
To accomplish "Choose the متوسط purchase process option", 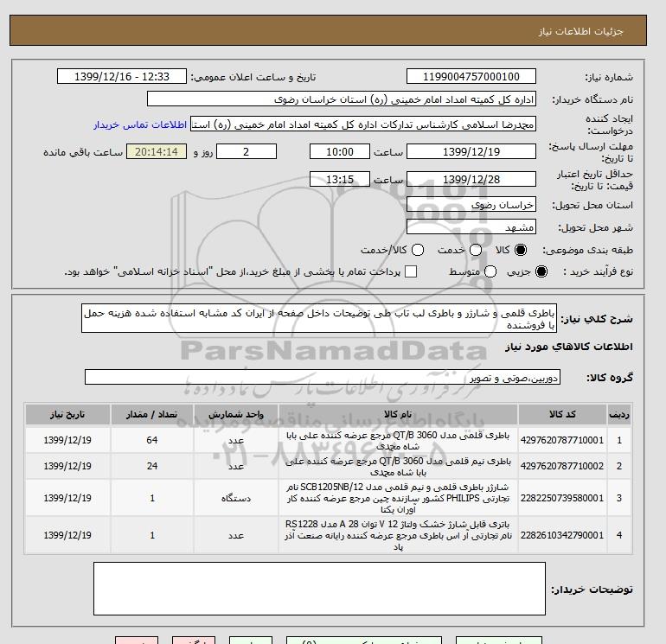I will point(490,271).
